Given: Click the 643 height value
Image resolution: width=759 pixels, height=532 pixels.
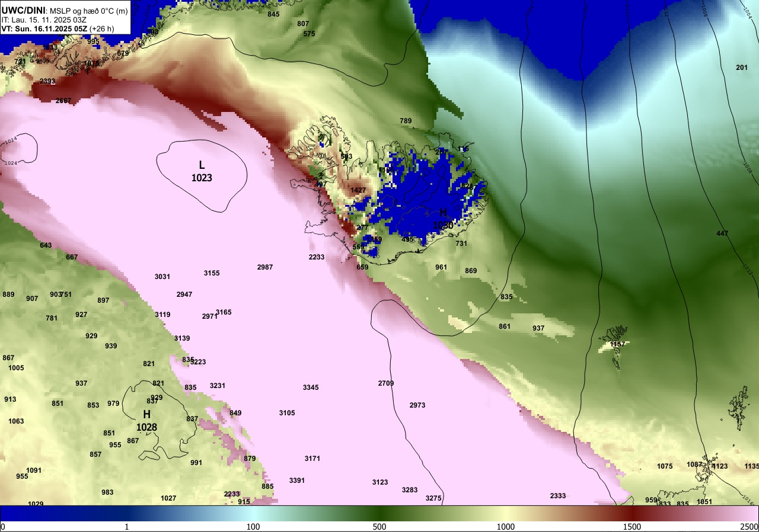Looking at the screenshot, I should click(x=46, y=245).
